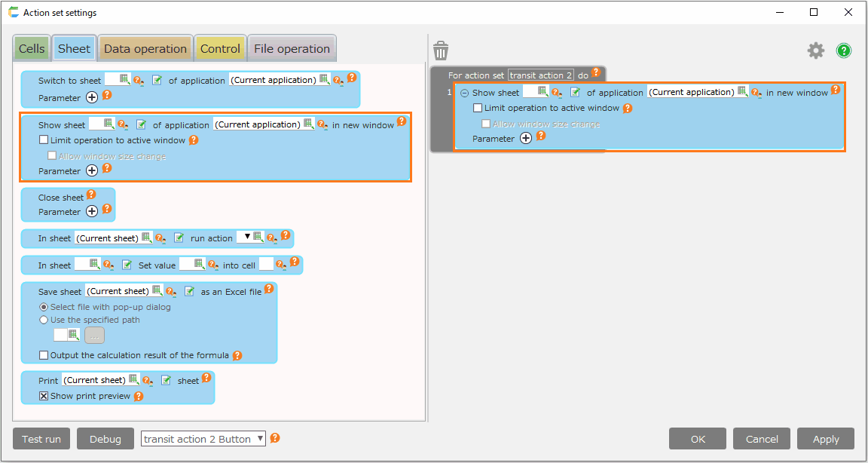Click the green help question mark icon
The height and width of the screenshot is (463, 868).
click(x=844, y=51)
